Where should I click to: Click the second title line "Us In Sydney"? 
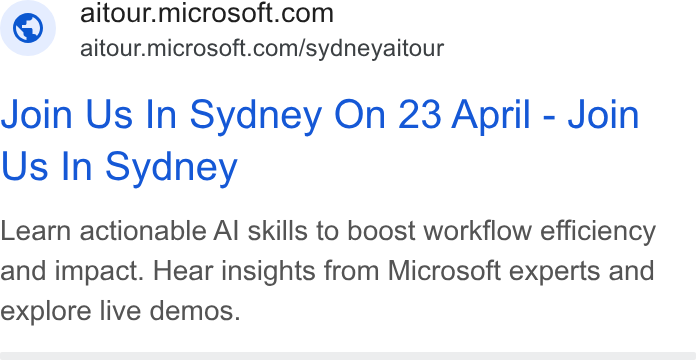(x=119, y=166)
